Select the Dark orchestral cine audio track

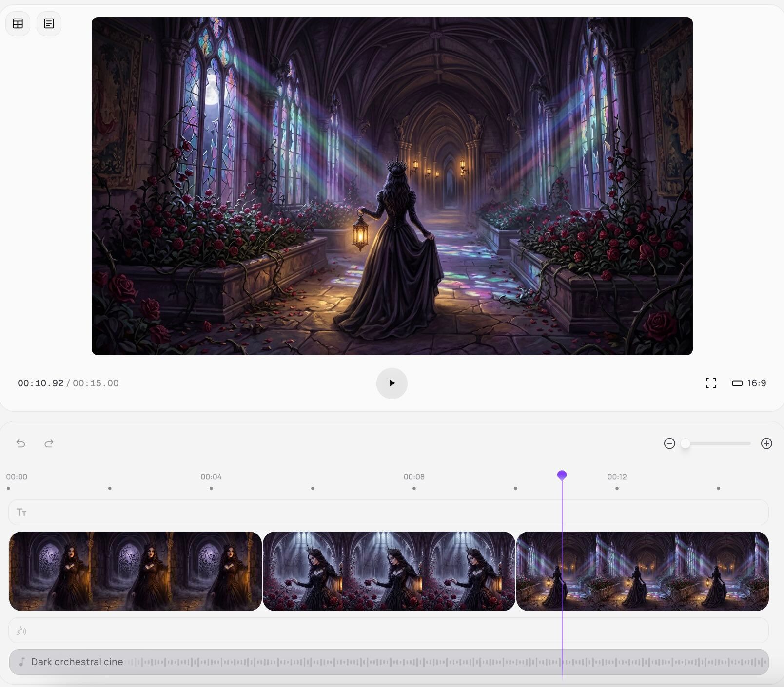click(389, 662)
